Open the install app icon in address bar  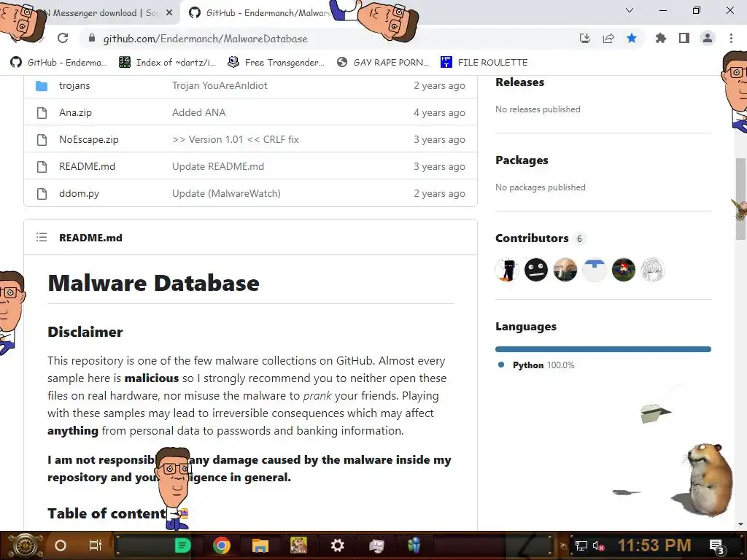(x=585, y=38)
